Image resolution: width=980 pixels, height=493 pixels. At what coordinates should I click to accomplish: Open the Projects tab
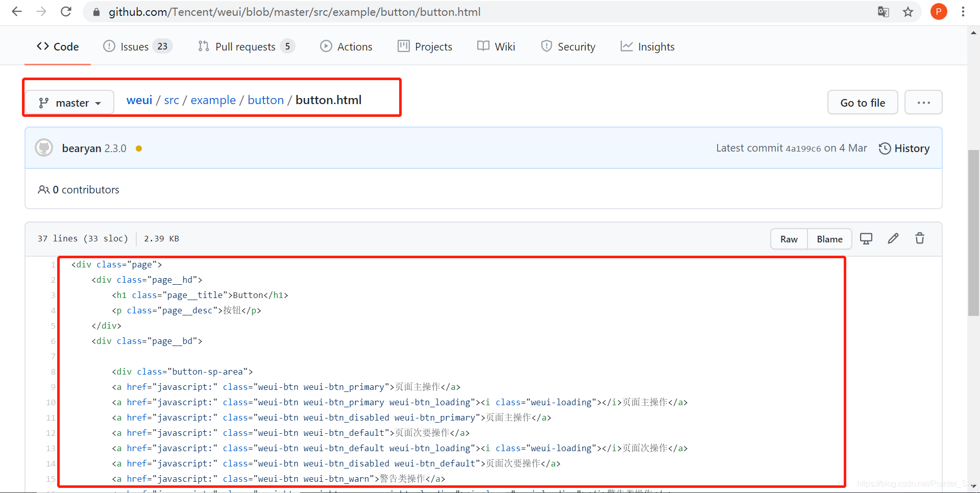point(425,46)
